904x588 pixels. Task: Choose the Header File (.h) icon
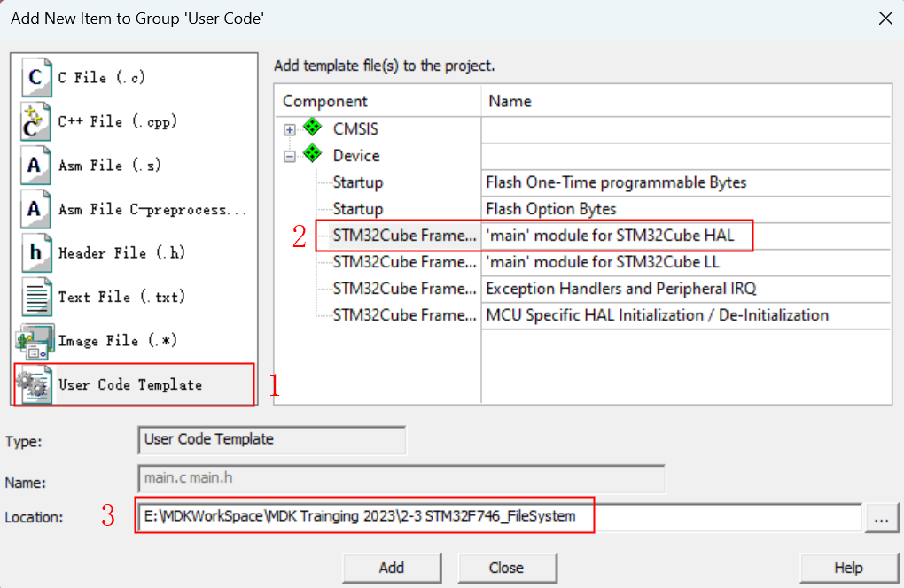tap(35, 253)
